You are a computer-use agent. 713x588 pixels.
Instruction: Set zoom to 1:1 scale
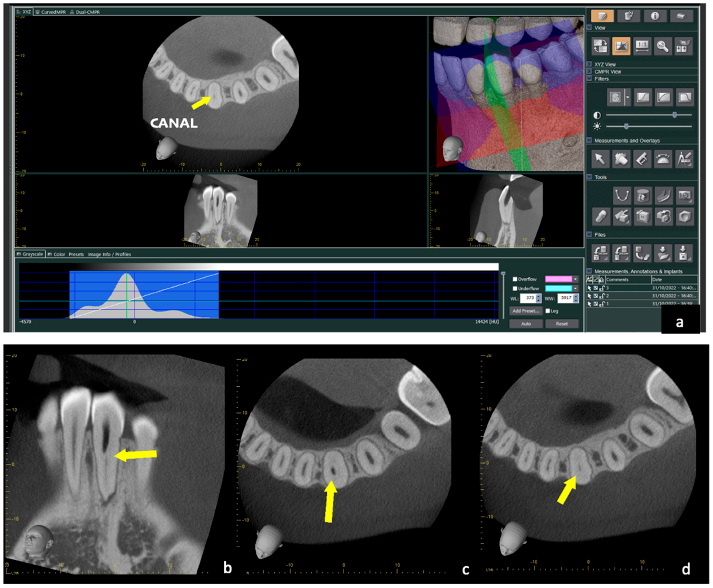coord(642,46)
